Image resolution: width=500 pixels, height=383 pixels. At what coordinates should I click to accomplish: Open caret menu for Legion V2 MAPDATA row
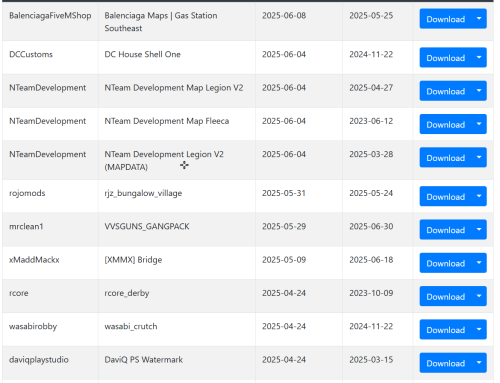(479, 158)
